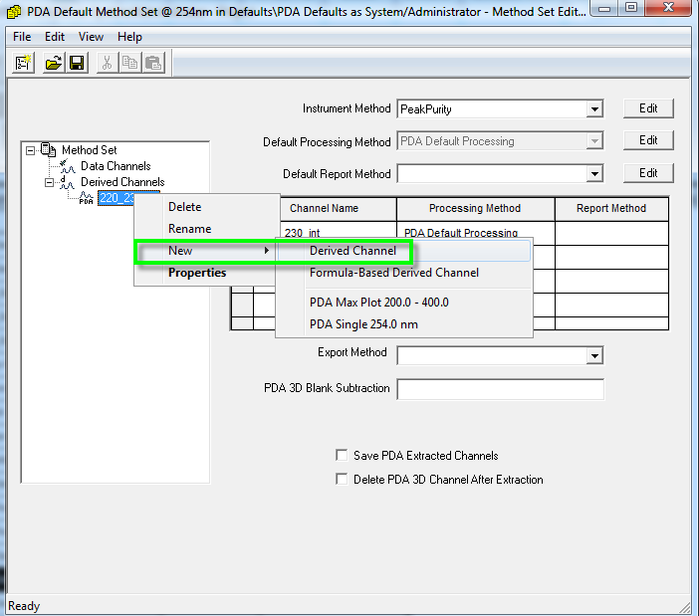Click the Copy toolbar icon
The width and height of the screenshot is (699, 616).
tap(129, 63)
